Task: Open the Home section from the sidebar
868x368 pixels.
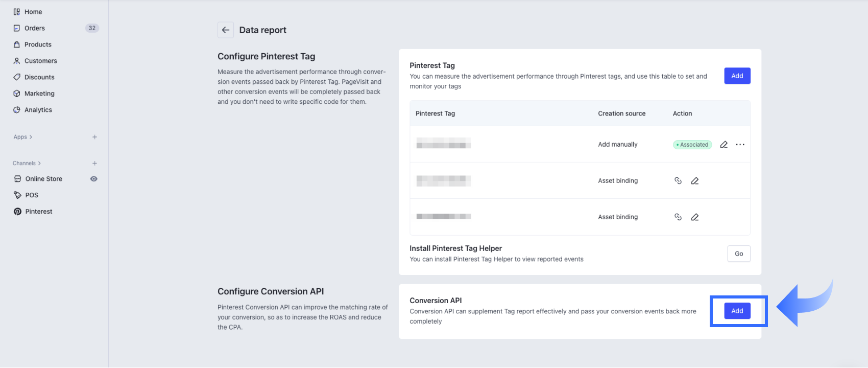Action: [34, 11]
